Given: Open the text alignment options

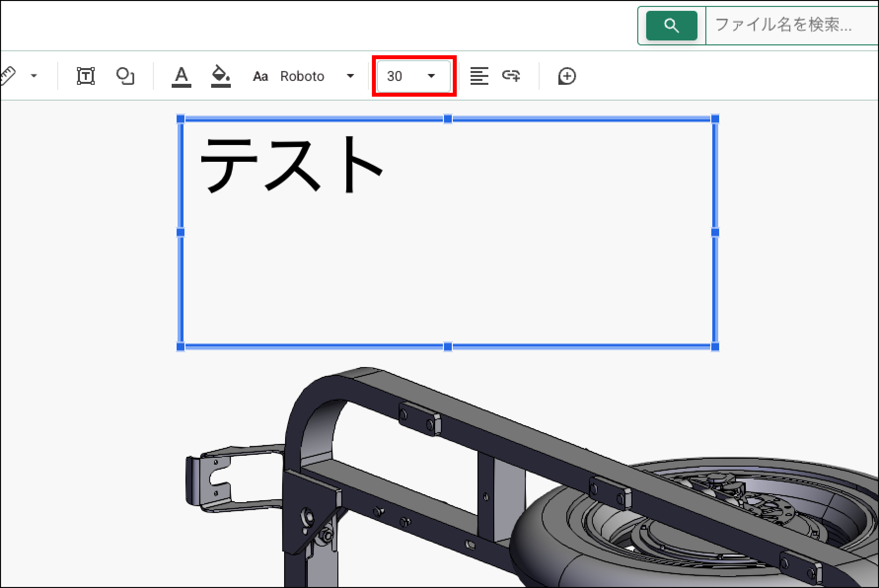Looking at the screenshot, I should (x=478, y=76).
